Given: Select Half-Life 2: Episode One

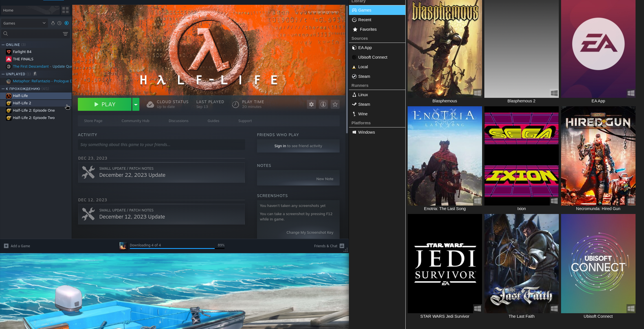Looking at the screenshot, I should (36, 111).
